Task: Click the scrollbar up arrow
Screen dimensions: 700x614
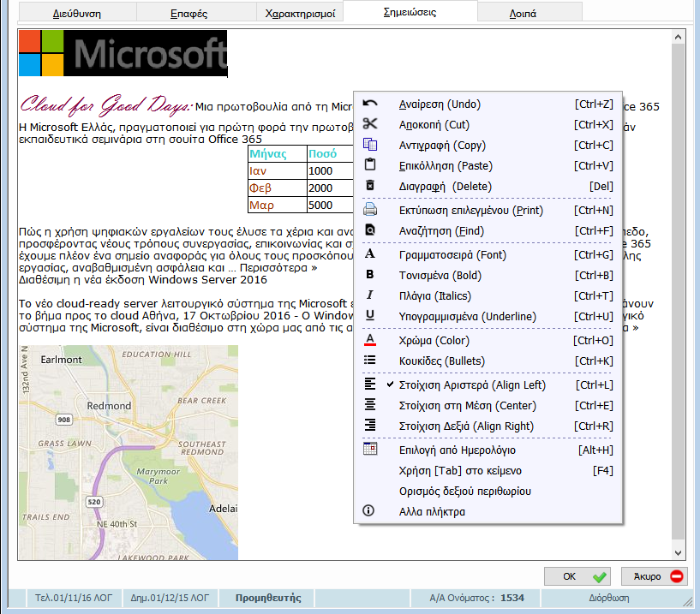Action: pos(678,37)
